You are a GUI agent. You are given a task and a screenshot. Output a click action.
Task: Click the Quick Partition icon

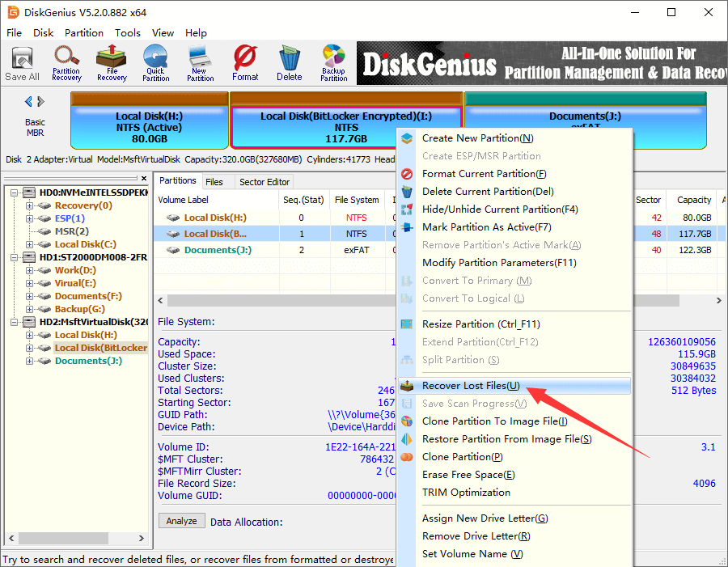pyautogui.click(x=155, y=64)
